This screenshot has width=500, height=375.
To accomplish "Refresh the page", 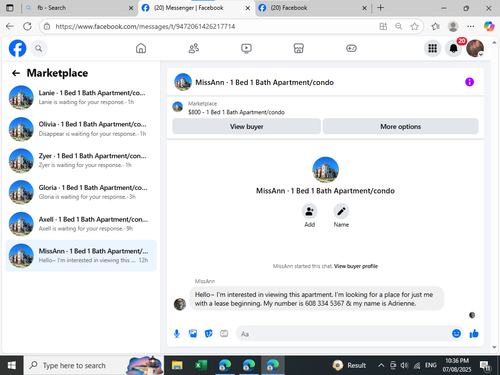I will (27, 26).
